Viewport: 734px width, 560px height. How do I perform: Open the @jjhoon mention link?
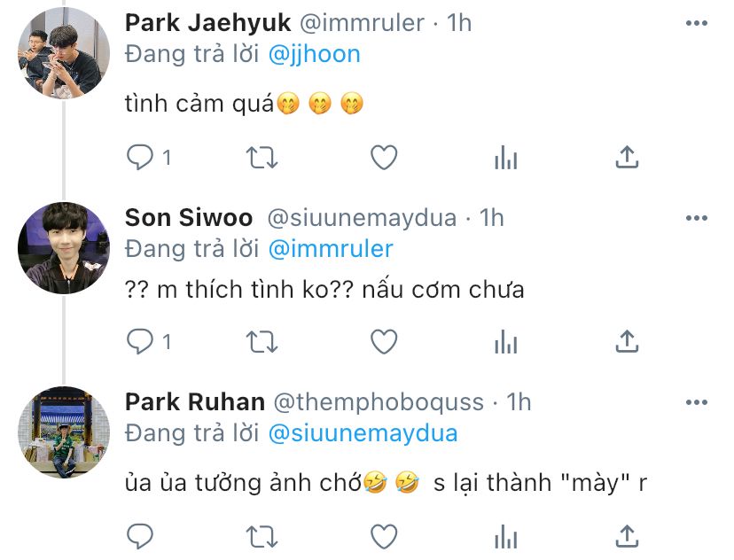314,54
